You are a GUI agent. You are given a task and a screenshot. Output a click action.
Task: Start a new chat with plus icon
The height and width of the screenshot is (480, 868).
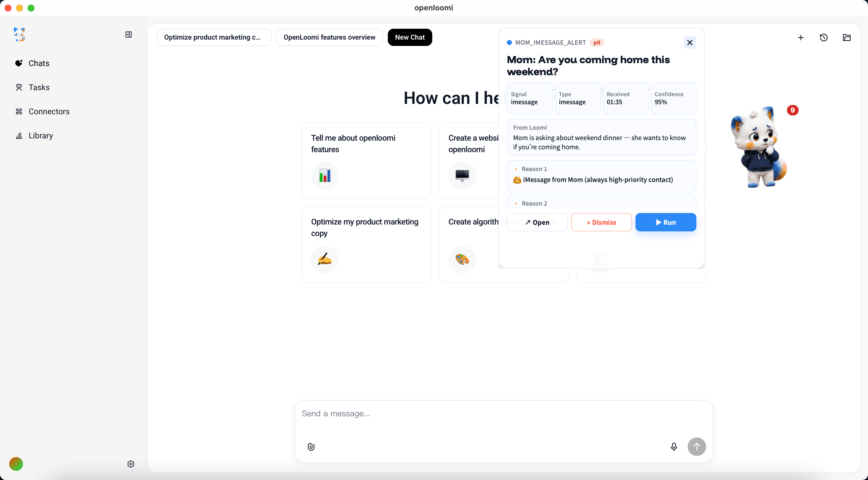coord(801,37)
